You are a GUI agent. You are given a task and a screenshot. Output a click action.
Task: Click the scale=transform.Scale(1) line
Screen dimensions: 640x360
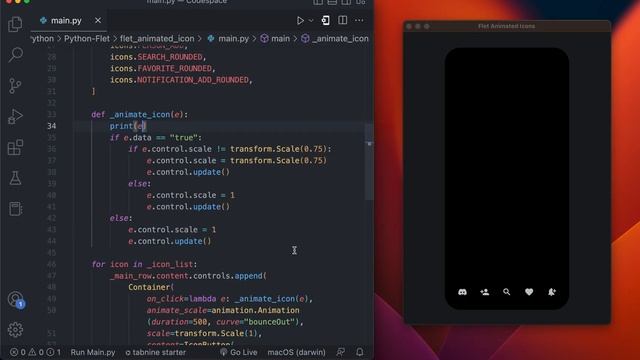pyautogui.click(x=204, y=333)
